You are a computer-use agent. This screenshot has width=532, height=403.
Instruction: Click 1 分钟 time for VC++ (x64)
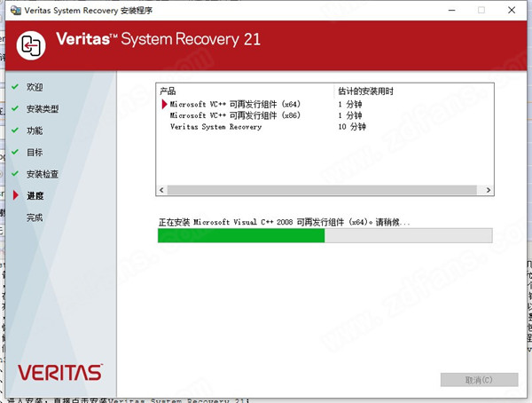(350, 105)
